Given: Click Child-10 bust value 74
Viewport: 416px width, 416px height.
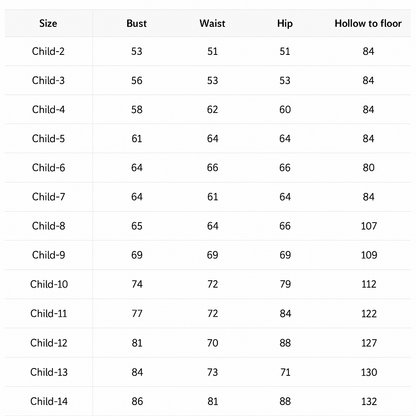Looking at the screenshot, I should (137, 284).
